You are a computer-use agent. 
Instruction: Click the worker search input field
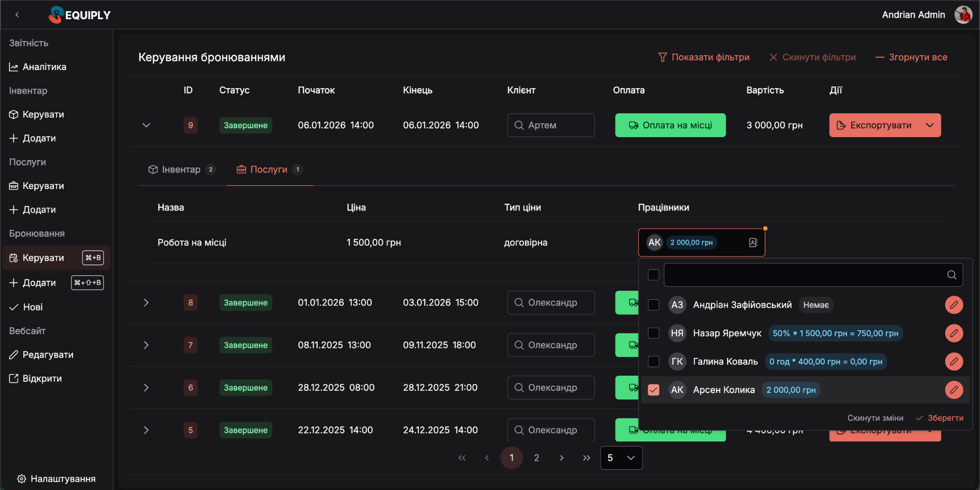[x=804, y=275]
